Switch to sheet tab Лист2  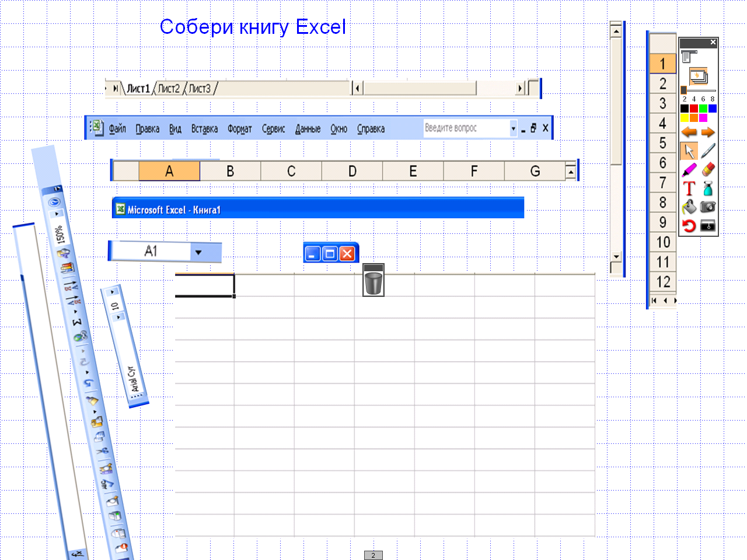click(169, 89)
